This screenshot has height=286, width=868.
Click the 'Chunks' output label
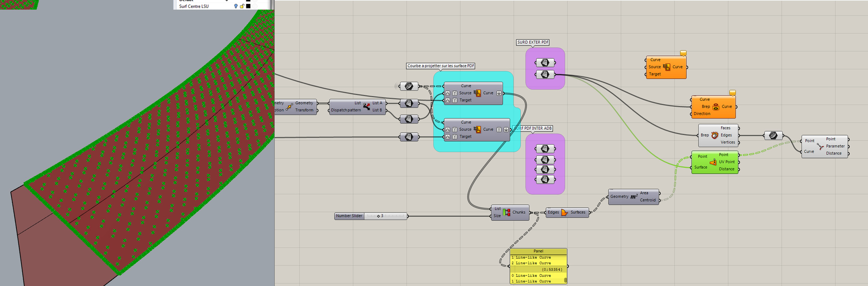point(519,212)
